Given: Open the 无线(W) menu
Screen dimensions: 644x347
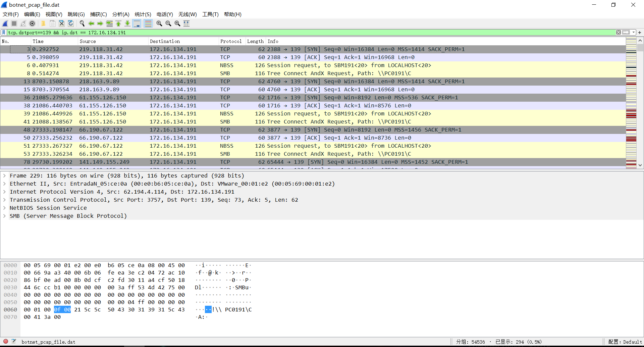Looking at the screenshot, I should [x=187, y=14].
